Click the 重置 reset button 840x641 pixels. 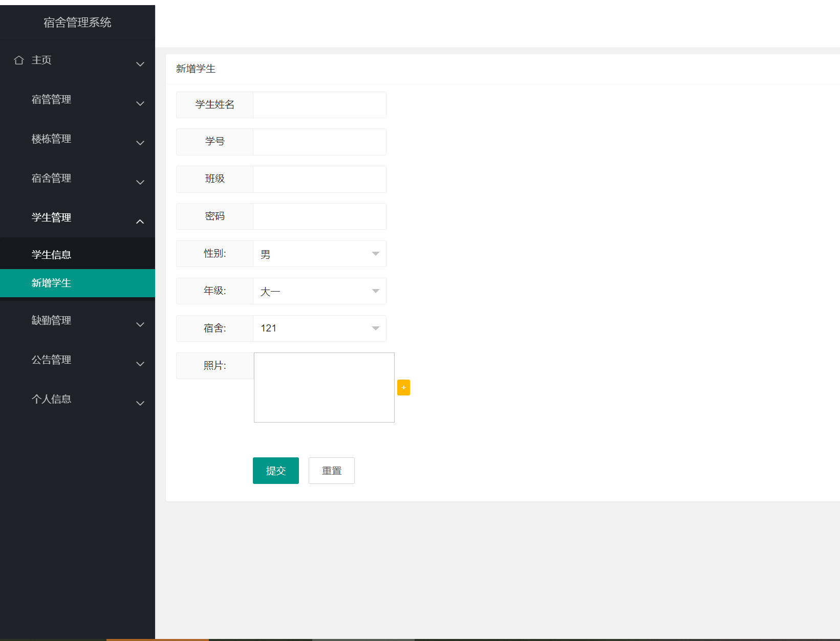coord(332,471)
